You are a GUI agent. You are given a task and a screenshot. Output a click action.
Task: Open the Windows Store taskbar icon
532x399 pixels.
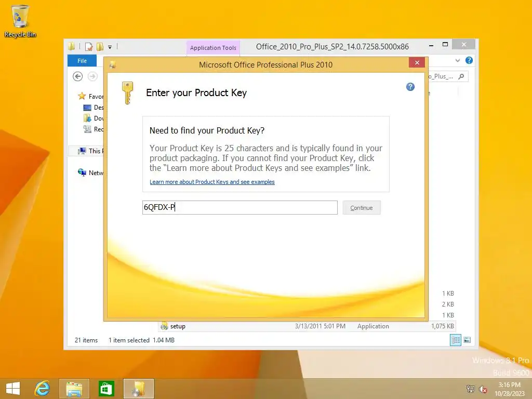click(x=106, y=389)
